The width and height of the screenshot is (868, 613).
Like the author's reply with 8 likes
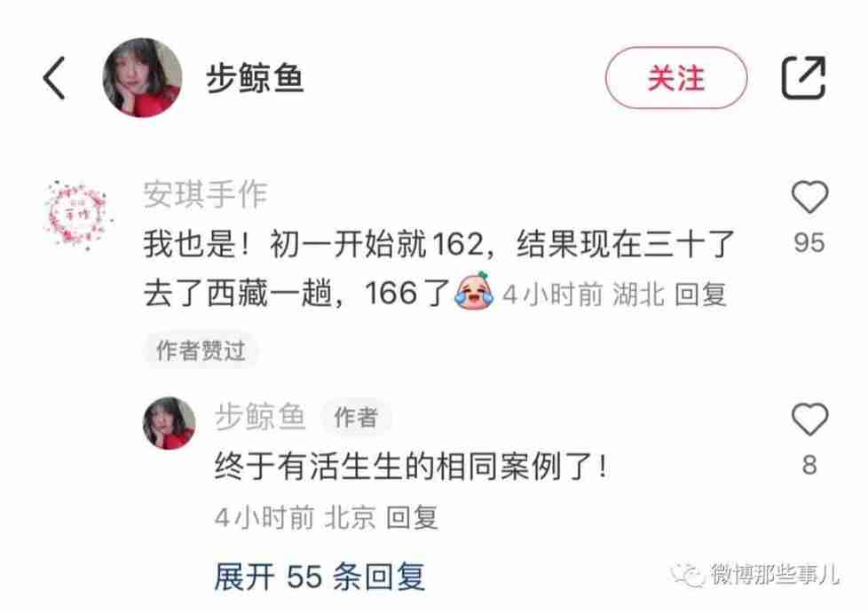(x=809, y=419)
